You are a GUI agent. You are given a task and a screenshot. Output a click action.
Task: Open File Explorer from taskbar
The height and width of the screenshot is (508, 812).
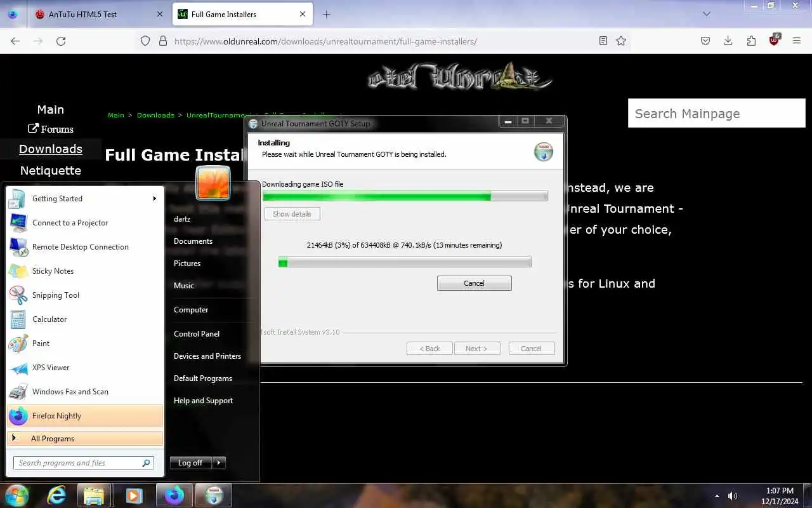(x=95, y=495)
